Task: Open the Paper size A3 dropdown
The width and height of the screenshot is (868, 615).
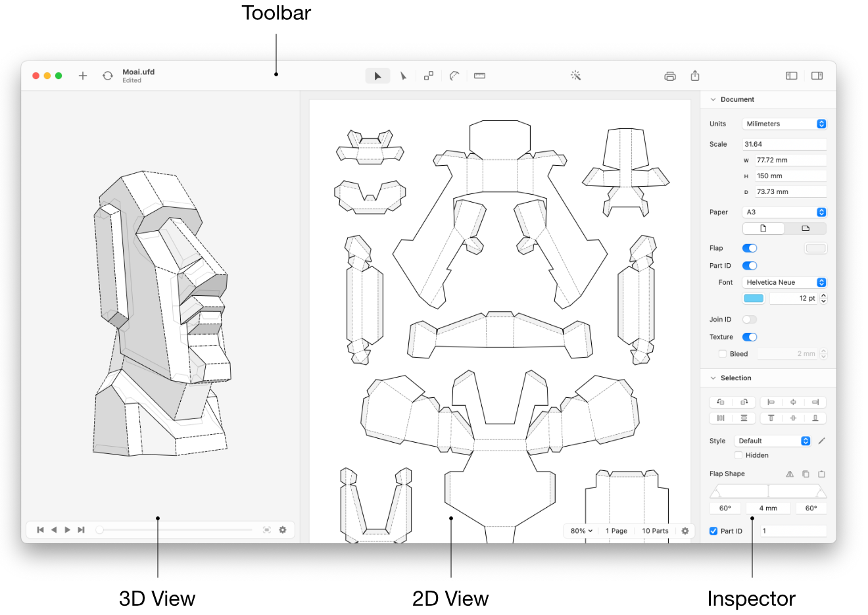Action: pos(784,212)
